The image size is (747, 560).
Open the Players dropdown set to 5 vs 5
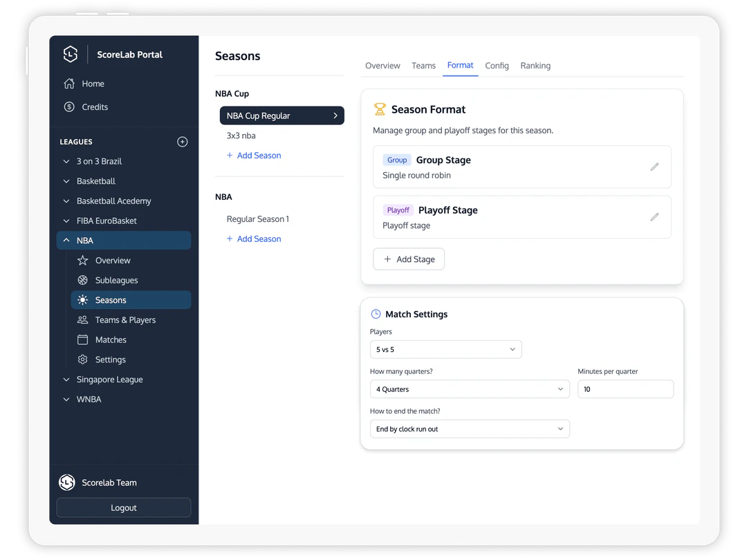(x=445, y=349)
